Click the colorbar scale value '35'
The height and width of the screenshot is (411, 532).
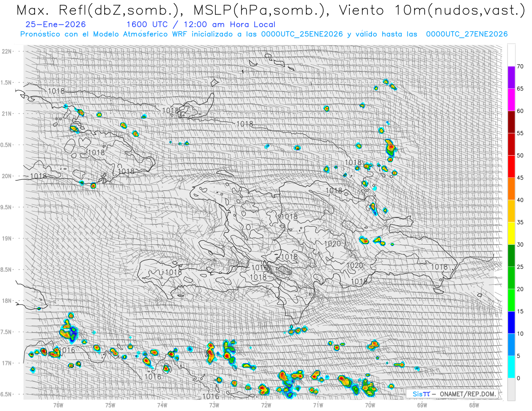coord(520,223)
